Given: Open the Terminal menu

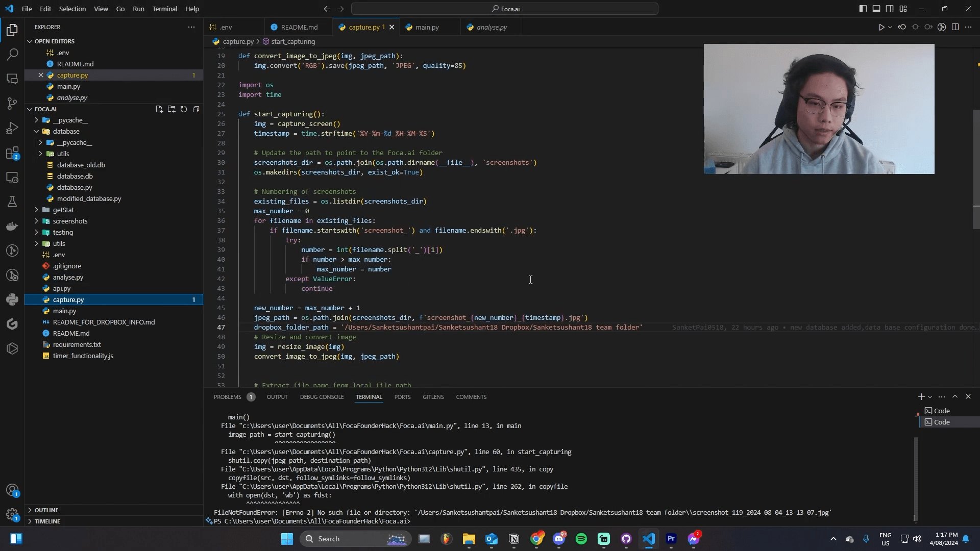Looking at the screenshot, I should (164, 9).
